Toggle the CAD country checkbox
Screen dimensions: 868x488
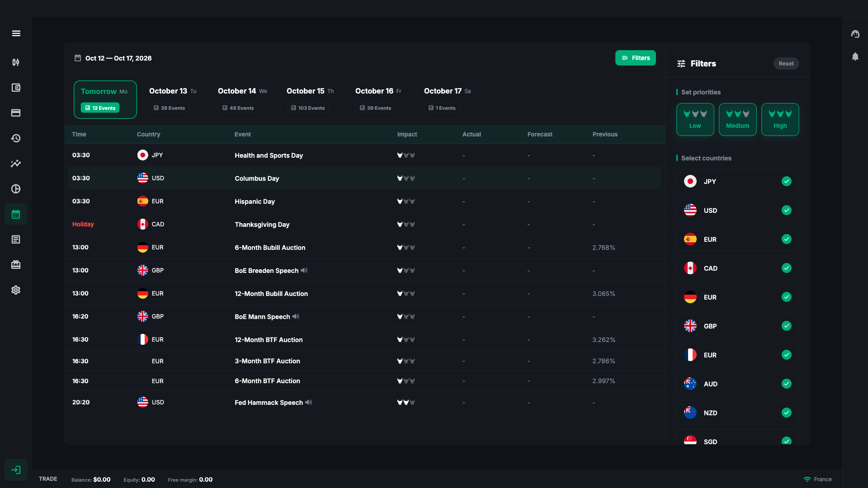787,268
